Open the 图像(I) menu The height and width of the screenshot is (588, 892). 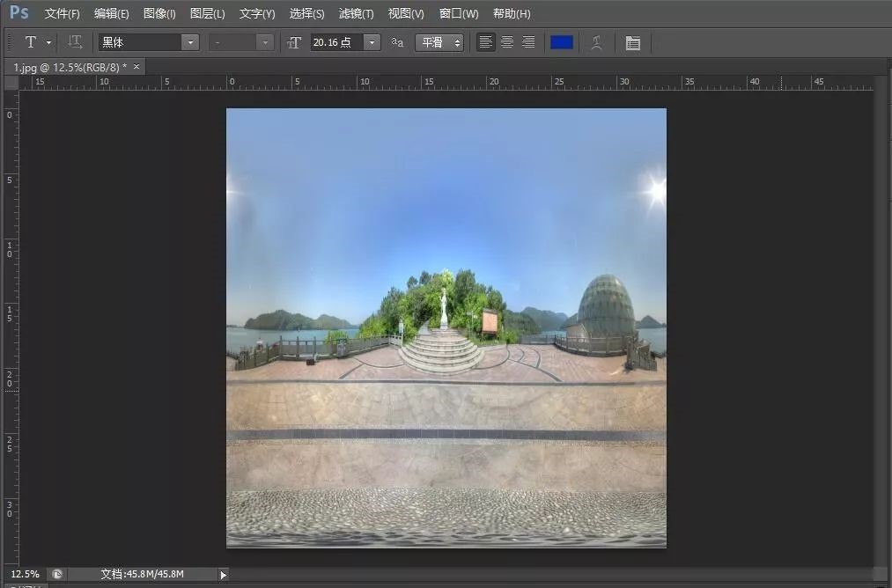(159, 14)
